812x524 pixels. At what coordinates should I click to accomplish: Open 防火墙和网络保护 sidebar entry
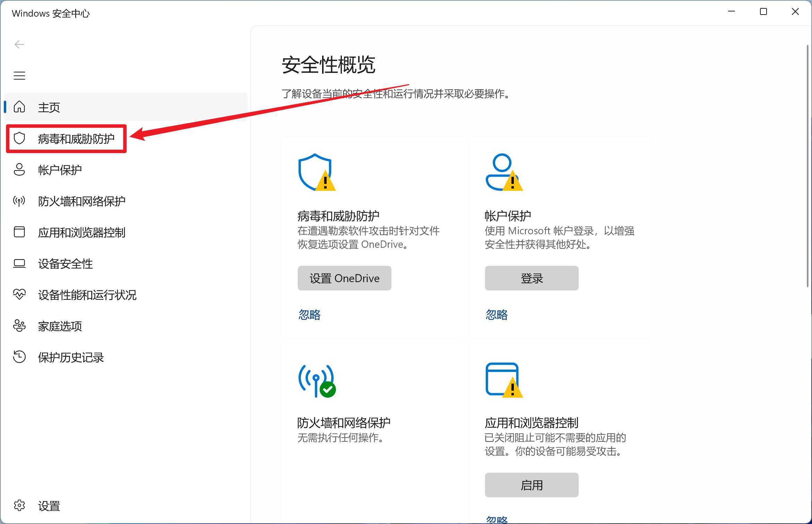[x=126, y=201]
